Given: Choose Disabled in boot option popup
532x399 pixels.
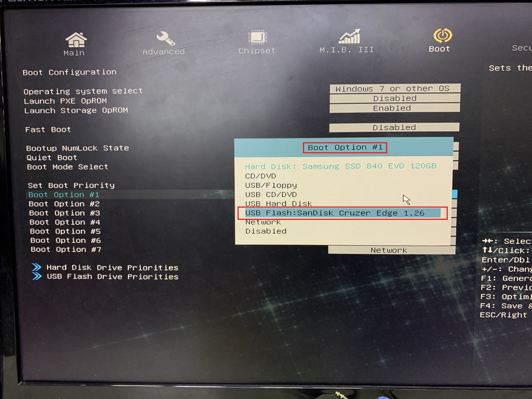Looking at the screenshot, I should [266, 231].
